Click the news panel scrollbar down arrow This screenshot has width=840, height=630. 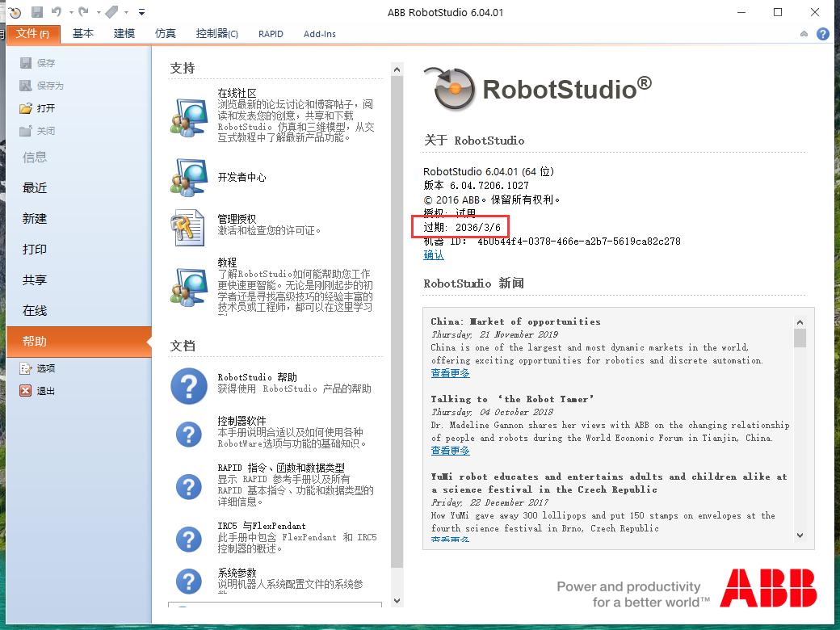[800, 535]
